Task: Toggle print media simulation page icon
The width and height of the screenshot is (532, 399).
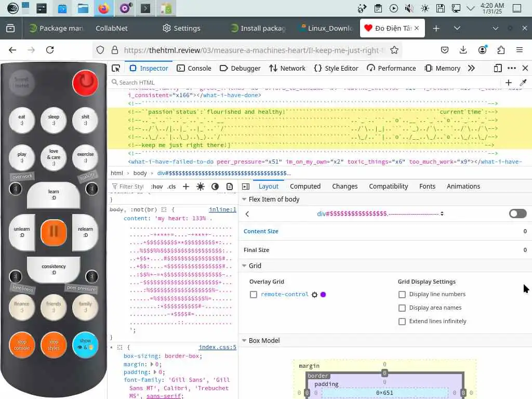Action: click(x=230, y=187)
